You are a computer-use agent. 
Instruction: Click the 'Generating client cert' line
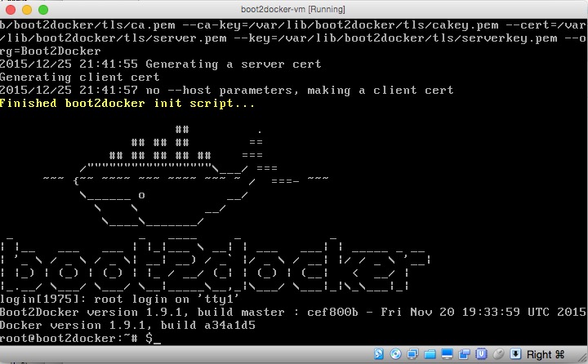(x=79, y=78)
